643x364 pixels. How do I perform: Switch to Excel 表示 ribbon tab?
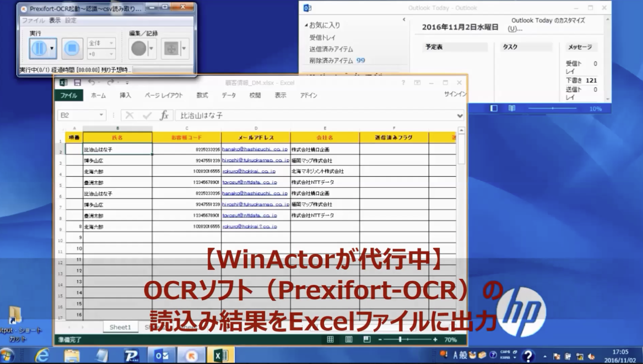pos(281,96)
